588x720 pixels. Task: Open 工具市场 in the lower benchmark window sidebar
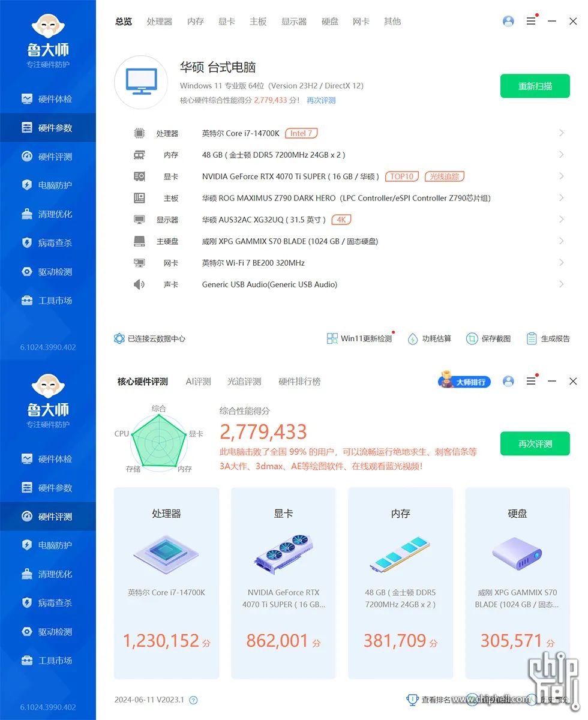(48, 661)
